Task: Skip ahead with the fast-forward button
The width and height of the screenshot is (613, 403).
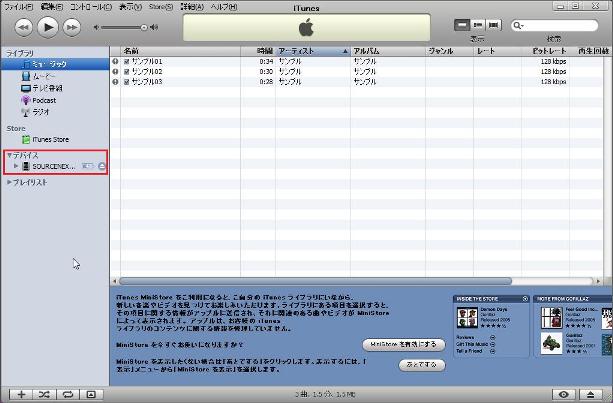Action: pos(72,27)
